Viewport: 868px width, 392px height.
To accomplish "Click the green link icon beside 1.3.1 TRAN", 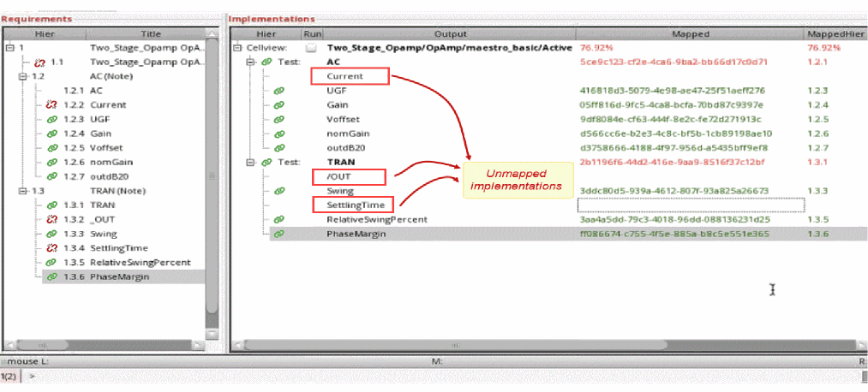I will pyautogui.click(x=52, y=205).
